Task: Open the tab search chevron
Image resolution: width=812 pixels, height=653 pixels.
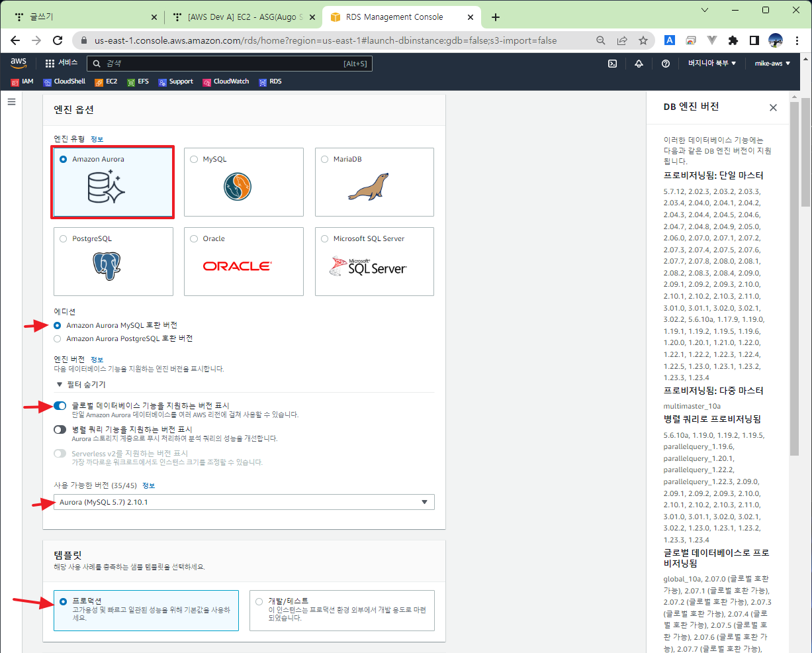Action: (705, 10)
